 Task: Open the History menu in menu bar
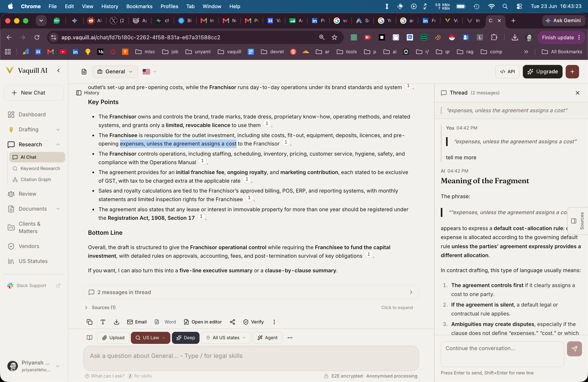click(110, 6)
